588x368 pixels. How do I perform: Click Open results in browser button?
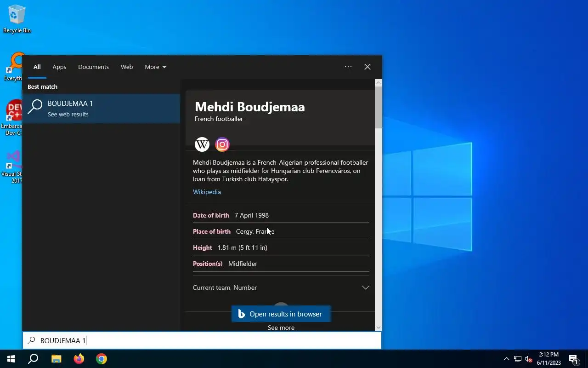[x=281, y=314]
